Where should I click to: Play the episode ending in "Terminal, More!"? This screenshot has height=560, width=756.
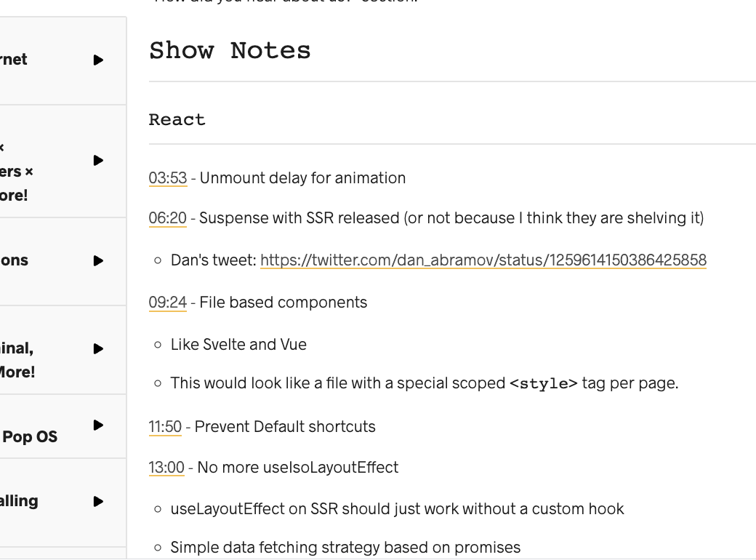98,348
